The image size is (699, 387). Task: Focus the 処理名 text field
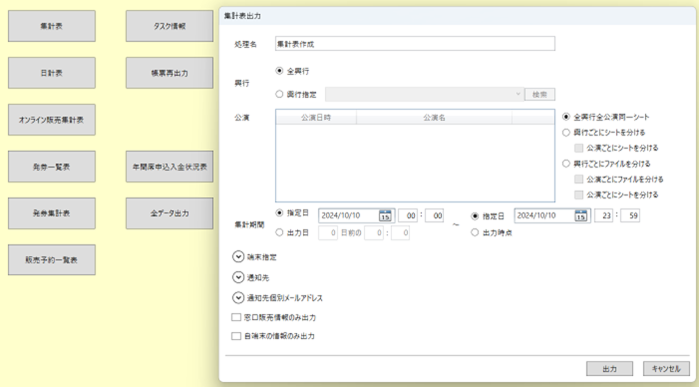[x=415, y=44]
